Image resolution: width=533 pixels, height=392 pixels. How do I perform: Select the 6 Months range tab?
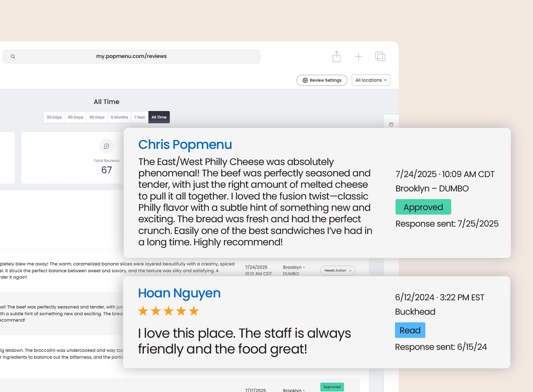(x=120, y=117)
